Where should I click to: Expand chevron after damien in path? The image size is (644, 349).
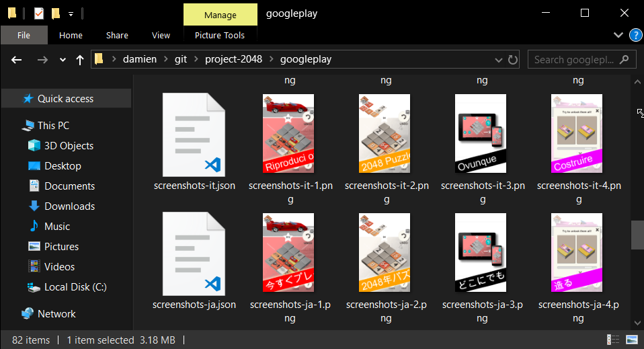[166, 59]
